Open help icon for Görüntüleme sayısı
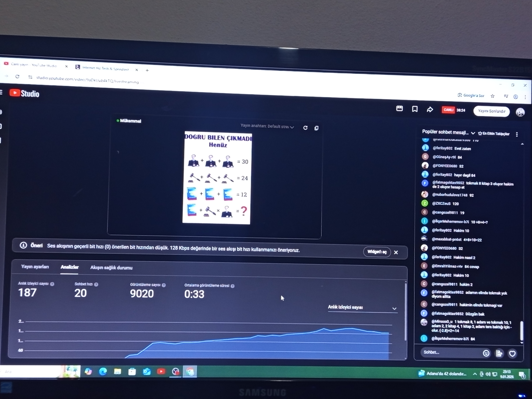 pos(164,285)
